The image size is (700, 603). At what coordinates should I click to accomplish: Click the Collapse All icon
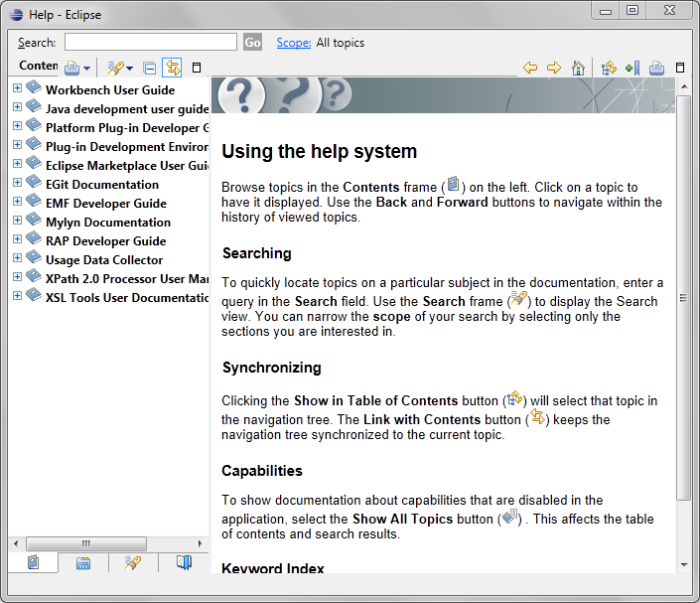click(x=150, y=68)
